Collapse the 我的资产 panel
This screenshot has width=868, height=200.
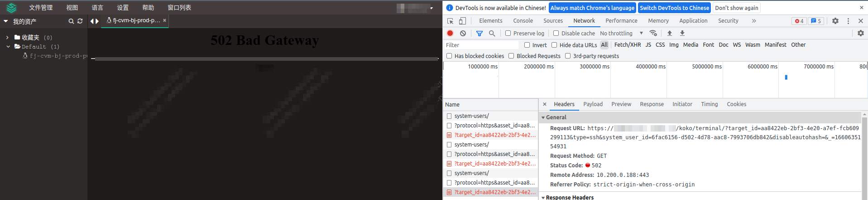5,21
